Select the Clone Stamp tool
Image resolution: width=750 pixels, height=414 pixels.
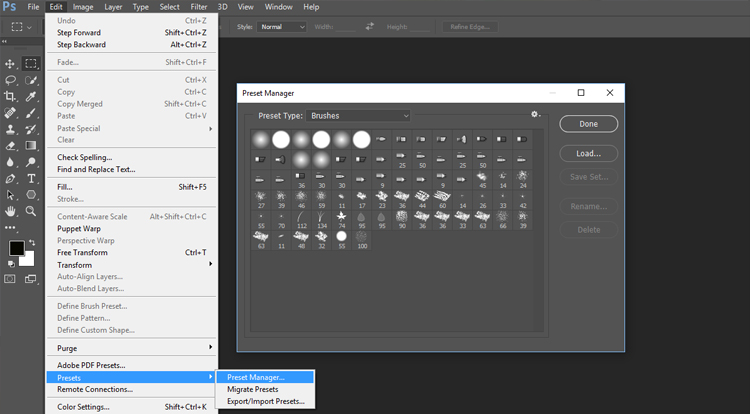pyautogui.click(x=10, y=130)
